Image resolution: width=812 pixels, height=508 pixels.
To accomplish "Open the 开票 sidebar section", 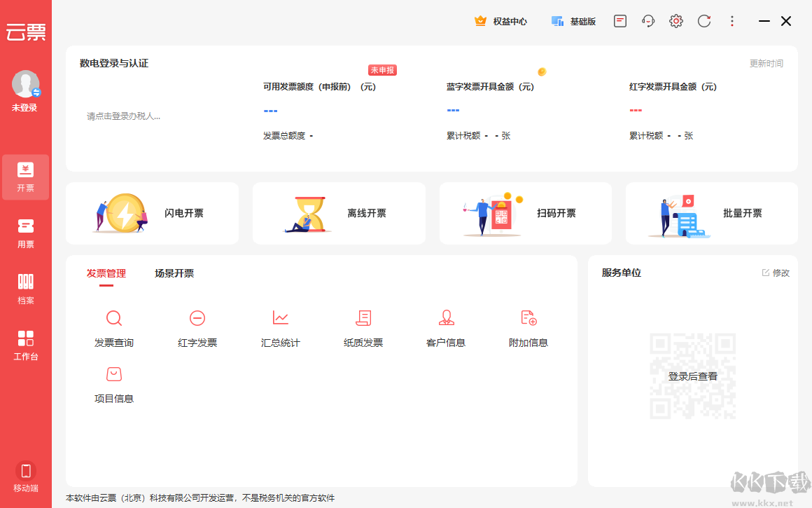I will tap(25, 177).
